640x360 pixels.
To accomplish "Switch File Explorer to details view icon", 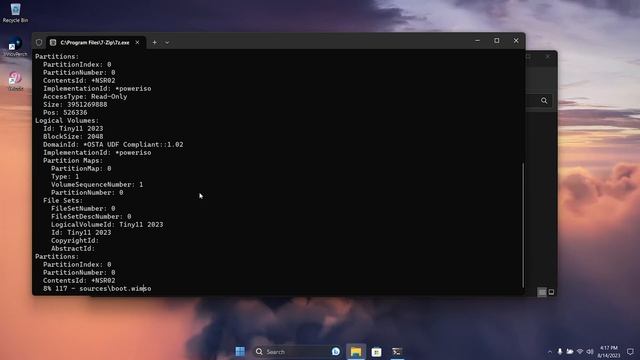I will pos(542,292).
